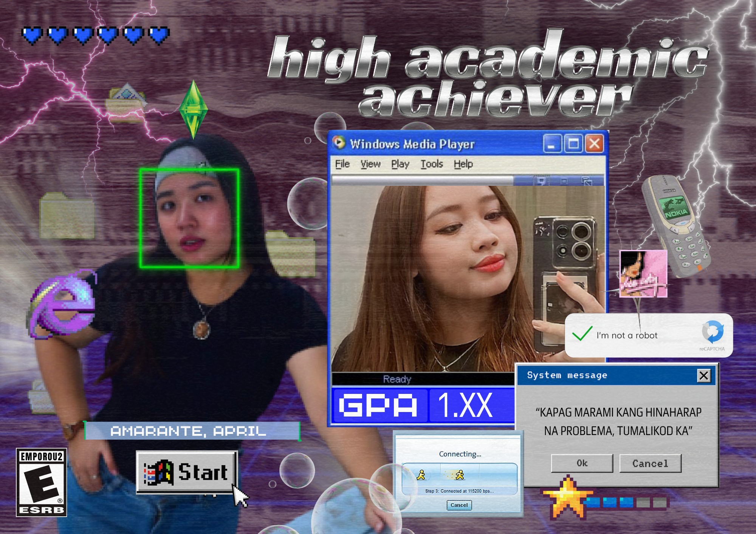The width and height of the screenshot is (756, 534).
Task: Click the Start button
Action: tap(186, 472)
